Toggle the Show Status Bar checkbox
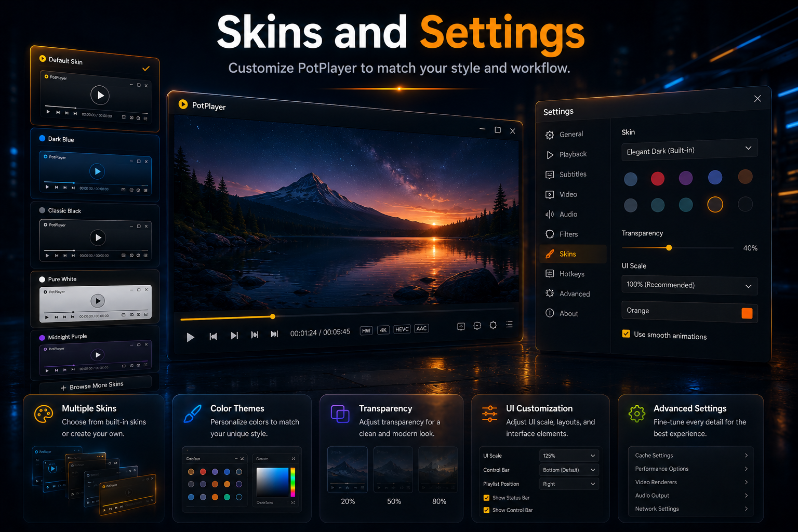This screenshot has width=798, height=532. pos(486,498)
